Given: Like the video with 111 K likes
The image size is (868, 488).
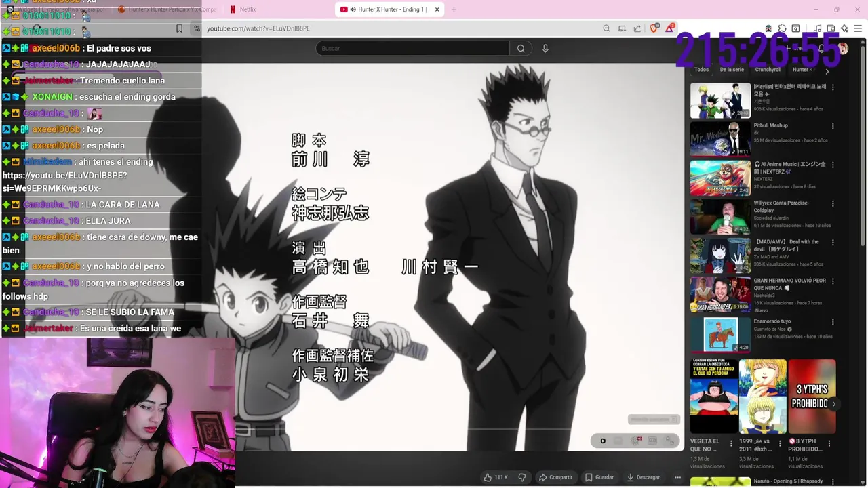Looking at the screenshot, I should point(496,477).
